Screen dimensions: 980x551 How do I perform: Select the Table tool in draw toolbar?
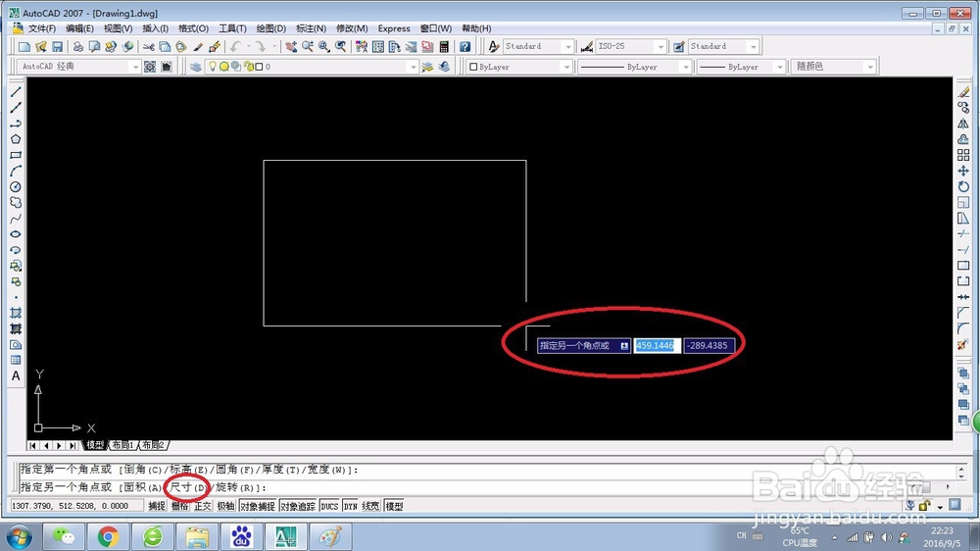pos(16,360)
